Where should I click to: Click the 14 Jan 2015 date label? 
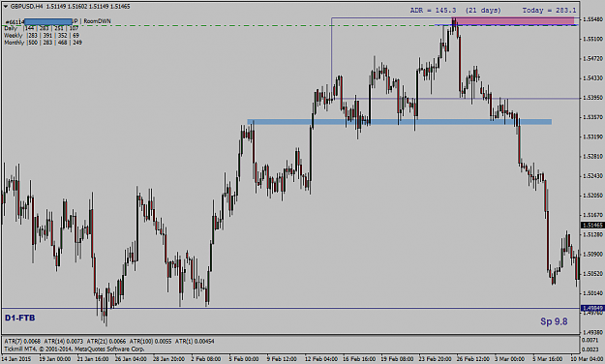pos(16,359)
